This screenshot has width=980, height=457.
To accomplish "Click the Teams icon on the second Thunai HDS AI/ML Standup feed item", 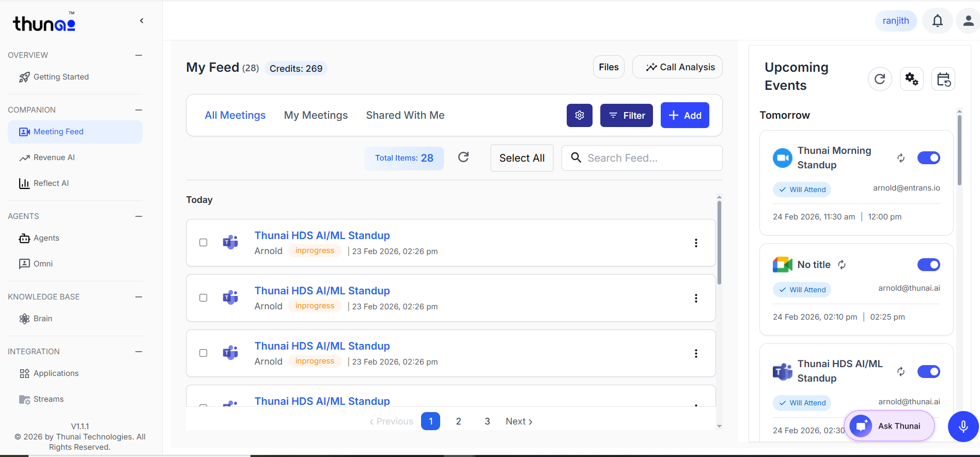I will (x=230, y=297).
